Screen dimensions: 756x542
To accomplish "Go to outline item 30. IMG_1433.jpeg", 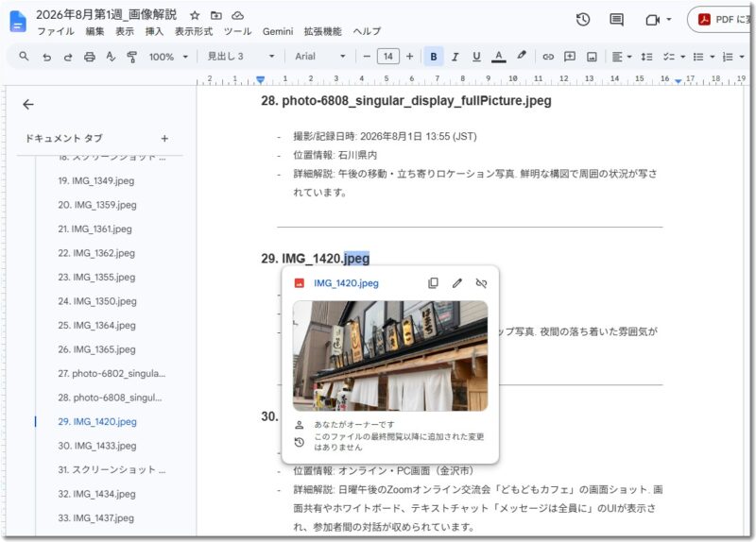I will click(x=97, y=446).
